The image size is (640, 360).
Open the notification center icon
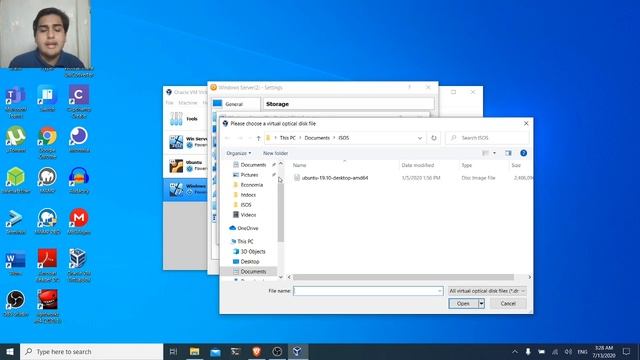point(627,351)
